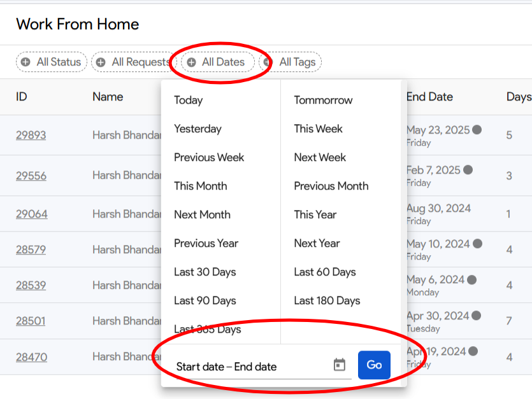Choose Last 30 Days option
The image size is (532, 399).
pos(205,272)
